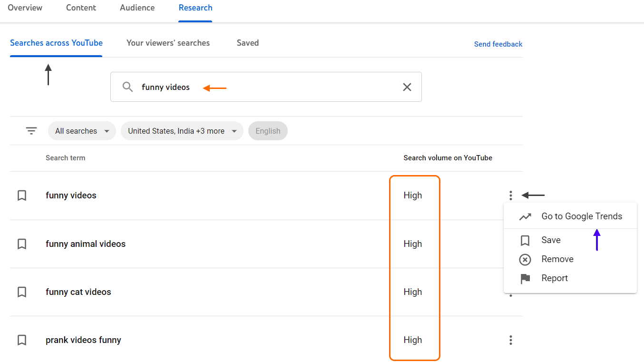Screen dimensions: 644x362
Task: Choose 'Remove' from the context menu
Action: point(570,259)
